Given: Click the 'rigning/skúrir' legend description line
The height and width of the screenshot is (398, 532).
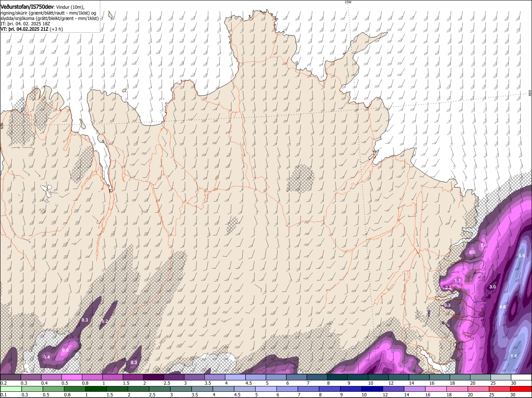Looking at the screenshot, I should (x=48, y=13).
